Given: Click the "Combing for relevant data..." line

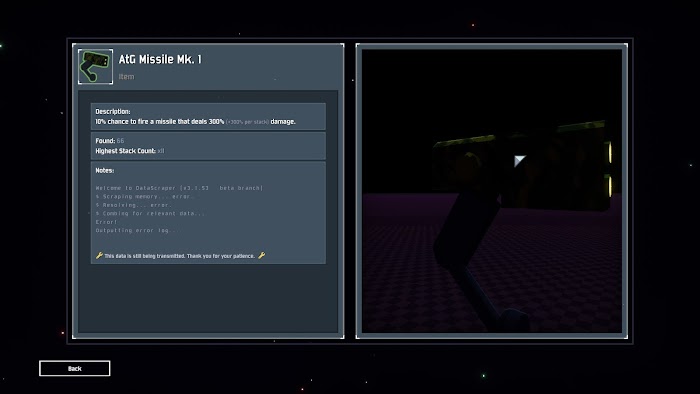Looking at the screenshot, I should tap(150, 214).
